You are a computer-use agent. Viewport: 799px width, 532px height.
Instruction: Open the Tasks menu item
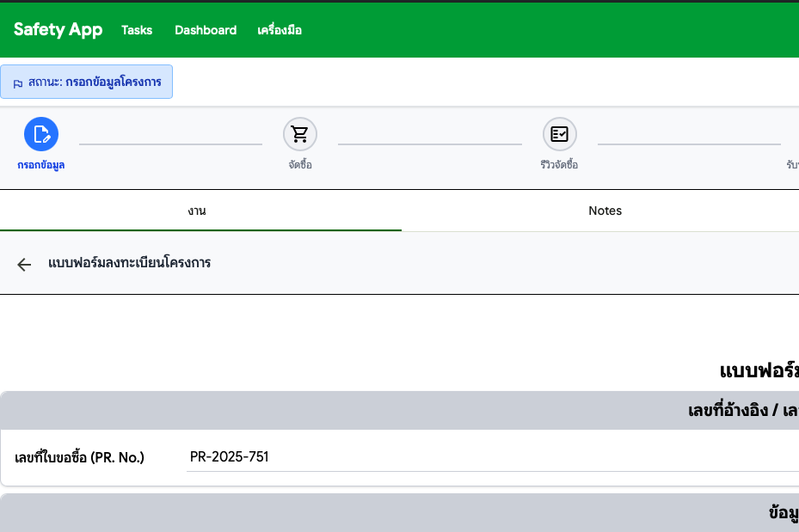point(137,30)
